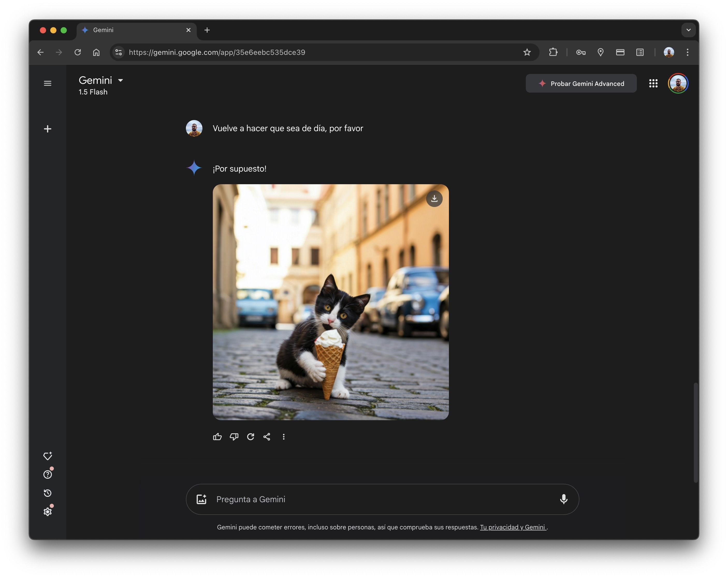Open the password manager key icon
This screenshot has height=578, width=728.
pos(581,52)
